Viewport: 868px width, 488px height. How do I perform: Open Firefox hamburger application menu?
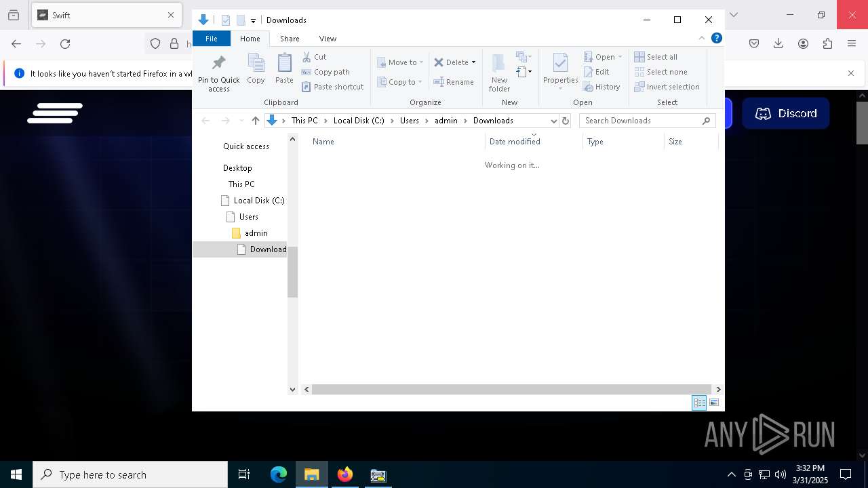852,44
